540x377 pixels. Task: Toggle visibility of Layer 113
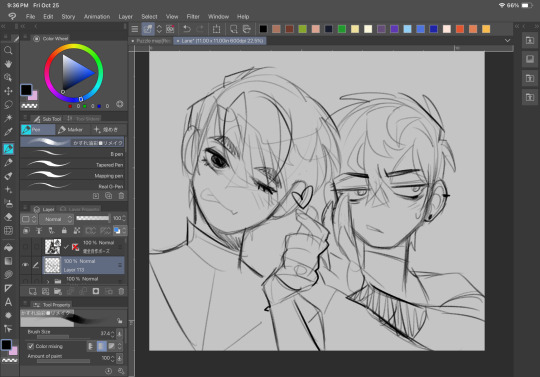click(x=25, y=265)
